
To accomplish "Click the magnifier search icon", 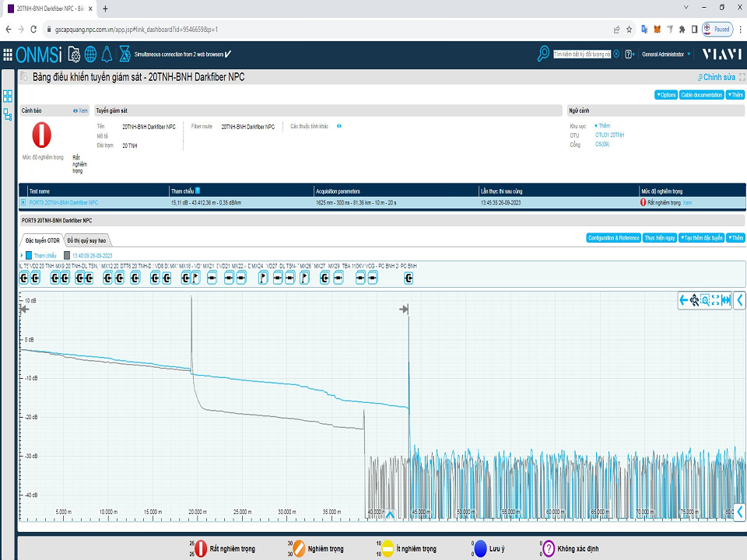I will tap(543, 54).
